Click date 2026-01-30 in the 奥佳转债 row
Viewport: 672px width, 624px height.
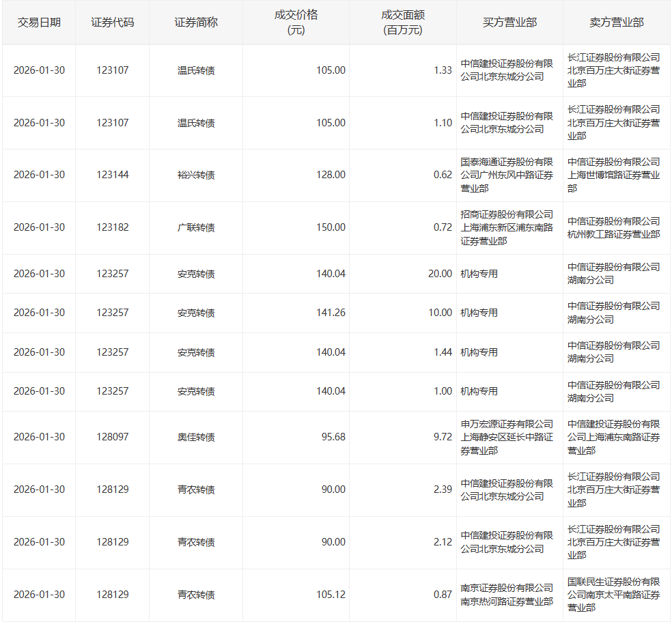(39, 437)
